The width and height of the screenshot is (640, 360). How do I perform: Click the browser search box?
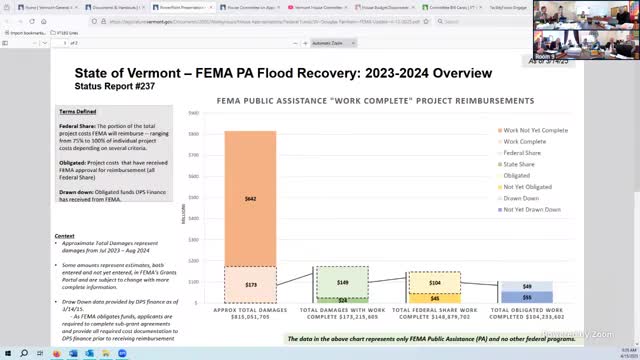click(x=482, y=21)
